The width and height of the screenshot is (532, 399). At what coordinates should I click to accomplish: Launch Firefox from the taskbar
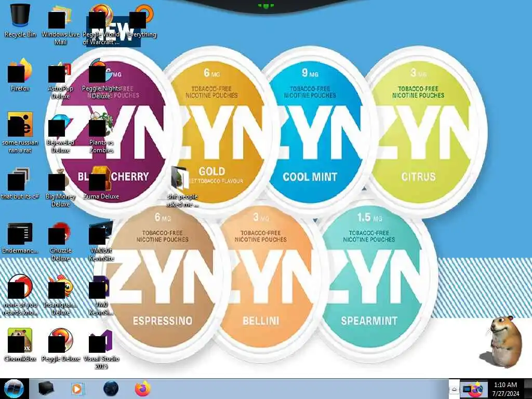pyautogui.click(x=143, y=389)
